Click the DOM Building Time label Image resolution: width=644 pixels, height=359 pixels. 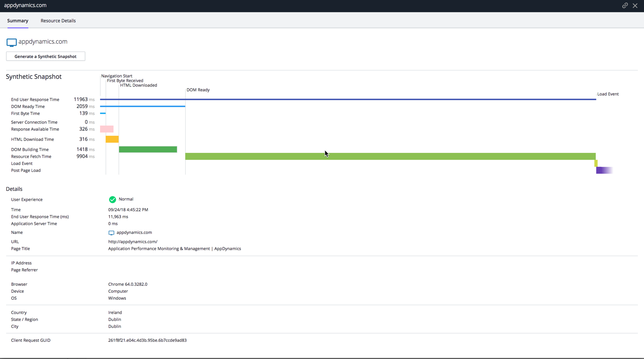(30, 150)
